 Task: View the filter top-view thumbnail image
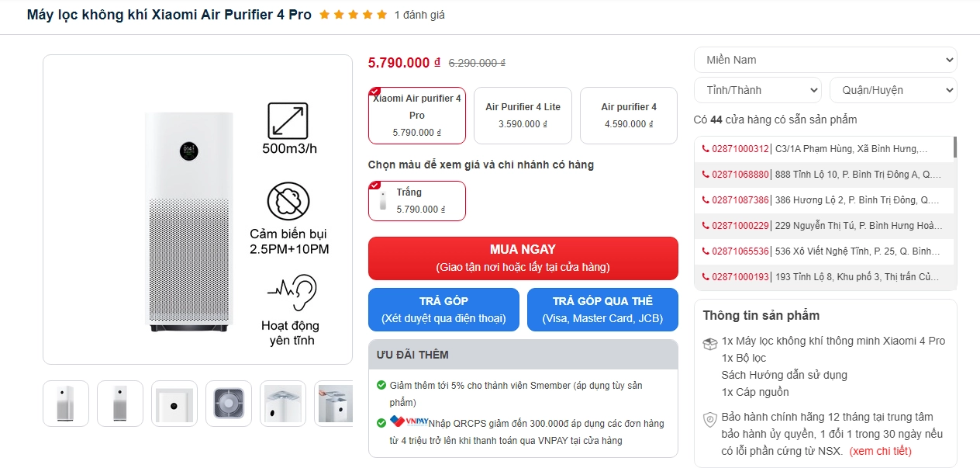pos(229,403)
